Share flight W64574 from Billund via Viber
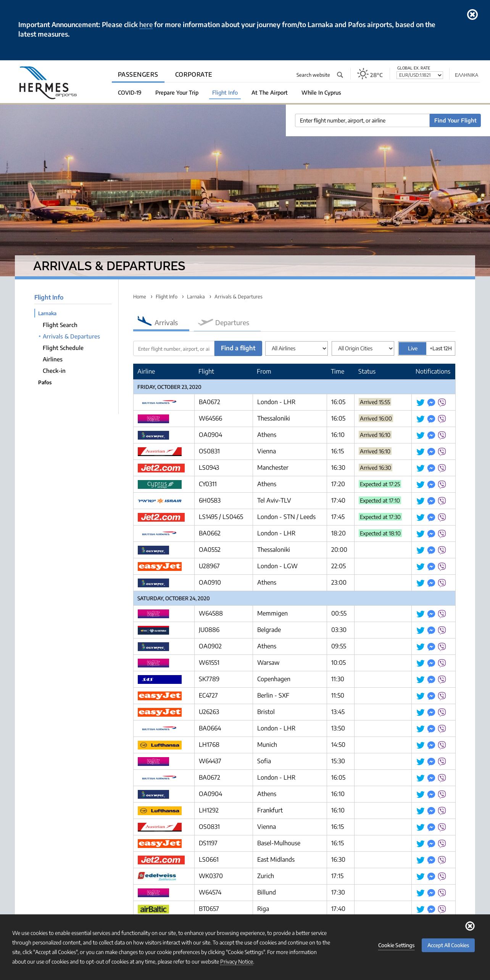 tap(442, 893)
